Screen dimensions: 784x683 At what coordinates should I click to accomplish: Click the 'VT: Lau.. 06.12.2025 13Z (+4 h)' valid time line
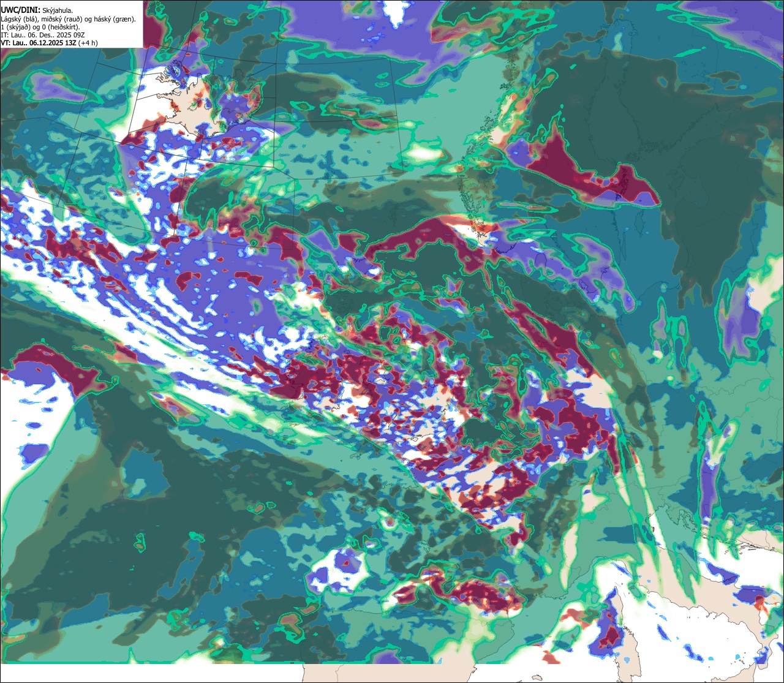point(50,43)
